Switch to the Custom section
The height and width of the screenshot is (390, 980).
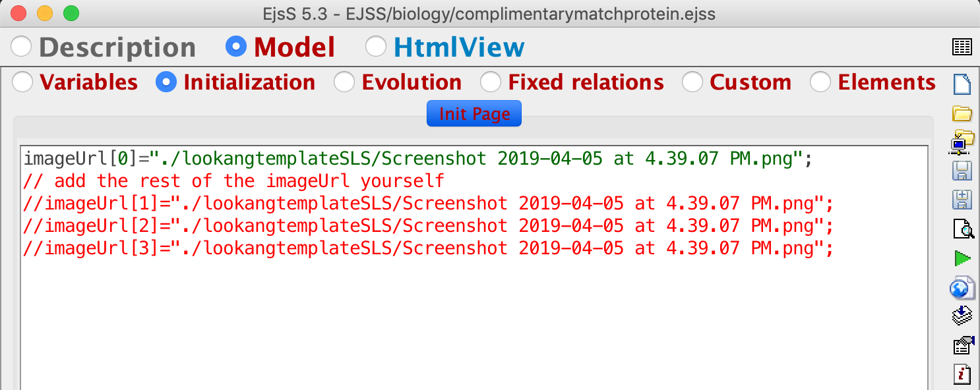(x=692, y=82)
